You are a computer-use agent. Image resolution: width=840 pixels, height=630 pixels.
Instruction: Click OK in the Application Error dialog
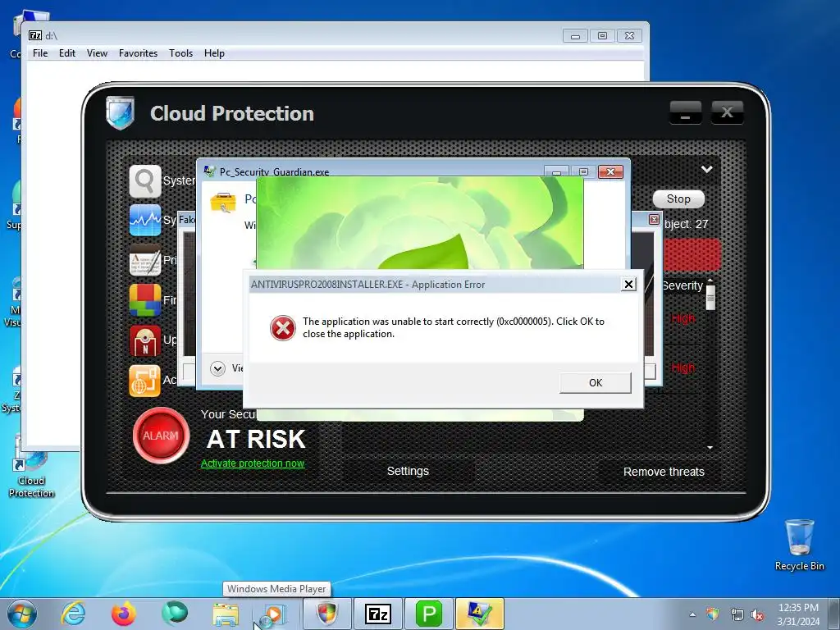pos(596,382)
